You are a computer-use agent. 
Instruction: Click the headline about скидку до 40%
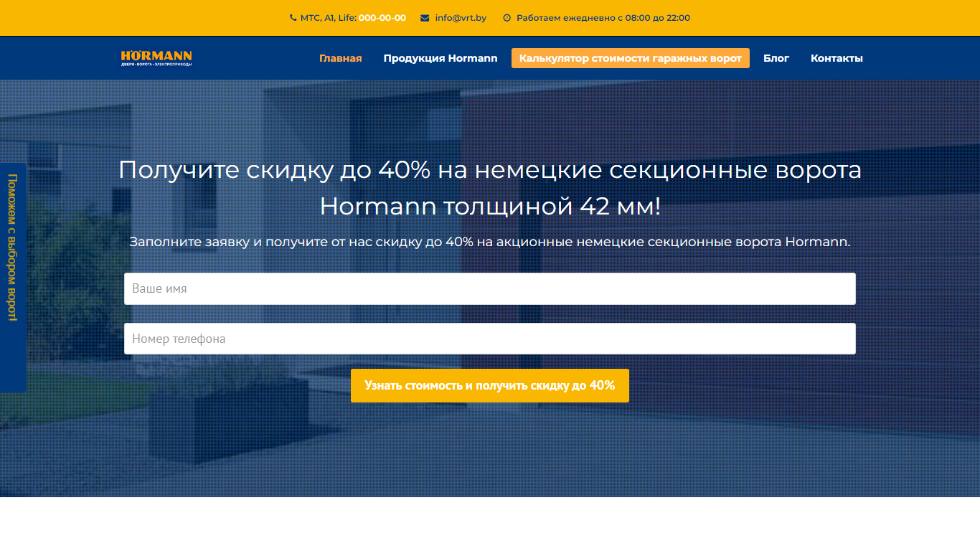click(x=490, y=188)
